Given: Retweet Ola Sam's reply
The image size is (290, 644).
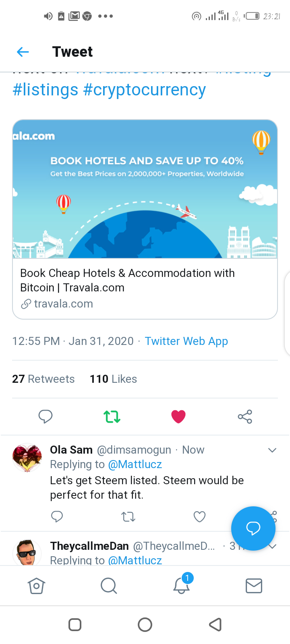Looking at the screenshot, I should 128,516.
